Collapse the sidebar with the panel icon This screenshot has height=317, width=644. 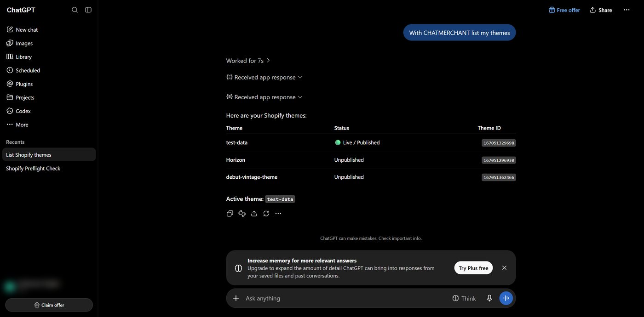point(88,10)
